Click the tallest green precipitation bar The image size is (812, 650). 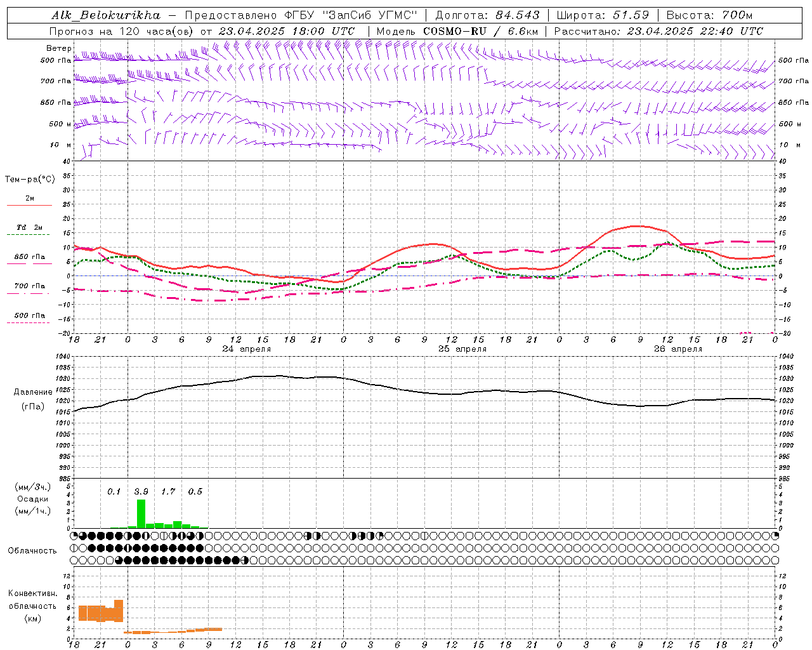141,514
